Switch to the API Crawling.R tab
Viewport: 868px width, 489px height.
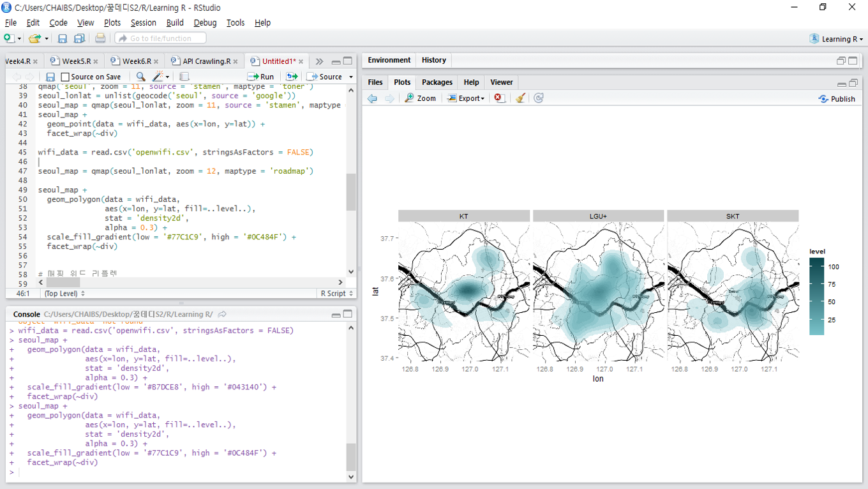[x=204, y=61]
